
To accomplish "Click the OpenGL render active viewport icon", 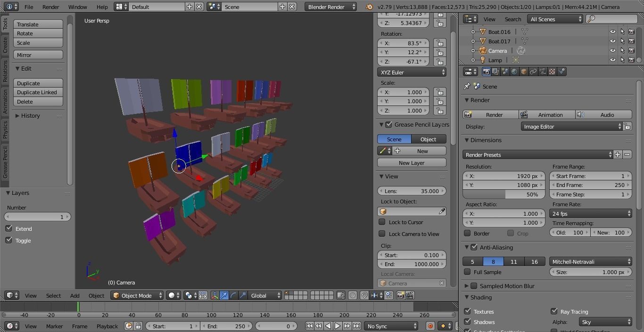I will pos(400,295).
